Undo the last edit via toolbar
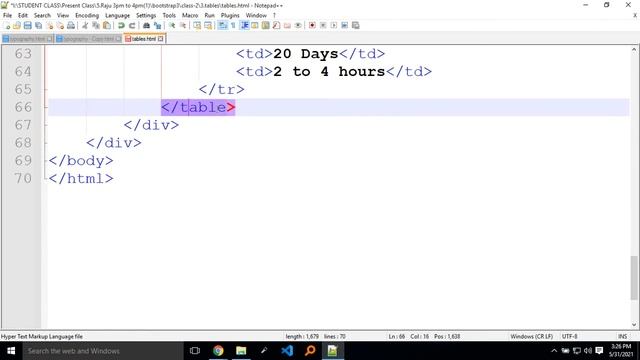The width and height of the screenshot is (640, 360). pos(121,25)
